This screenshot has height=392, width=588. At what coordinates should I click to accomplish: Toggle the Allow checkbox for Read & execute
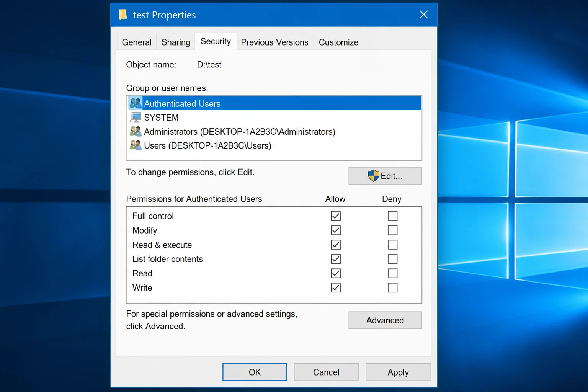(336, 245)
